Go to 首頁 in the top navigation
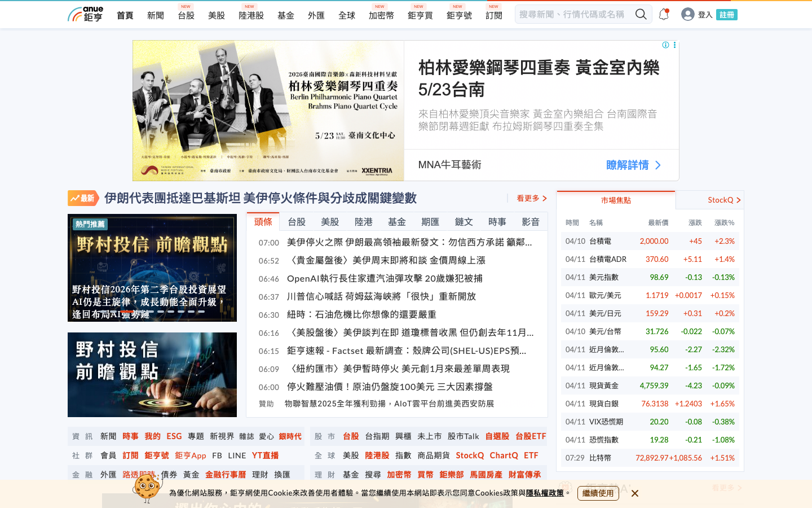The width and height of the screenshot is (812, 508). (125, 15)
